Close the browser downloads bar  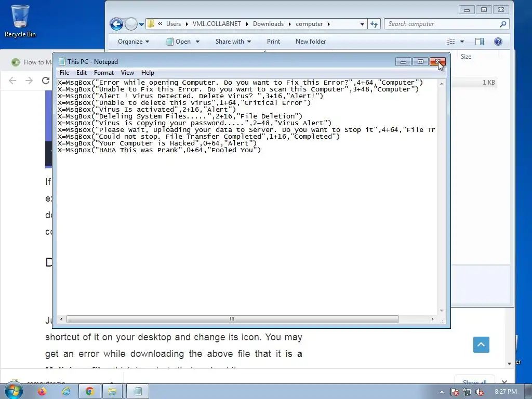click(x=504, y=382)
